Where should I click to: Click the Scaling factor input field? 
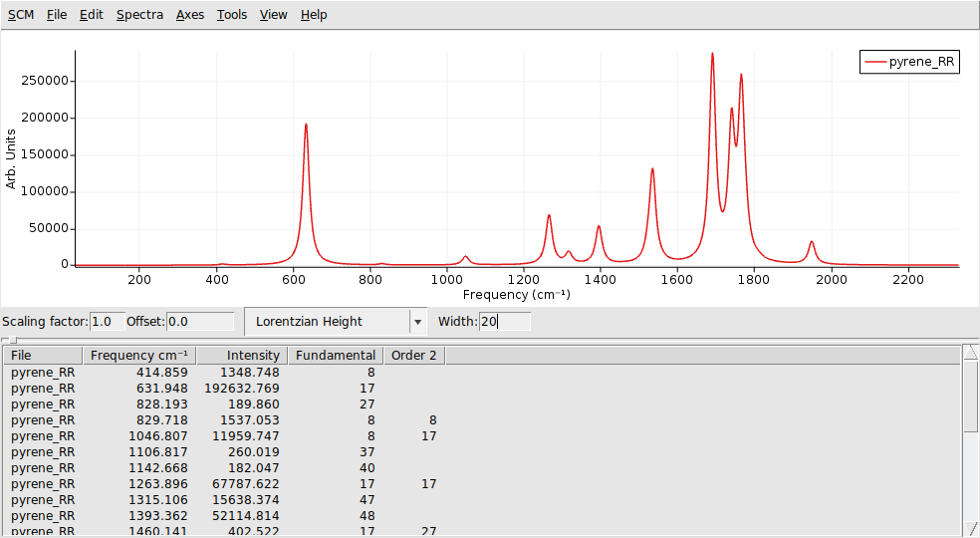tap(107, 322)
